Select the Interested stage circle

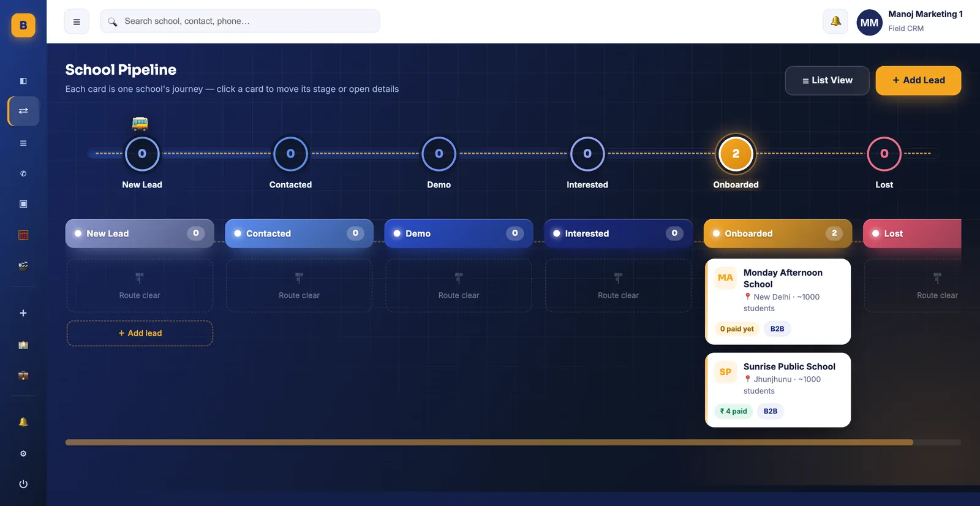click(x=587, y=154)
